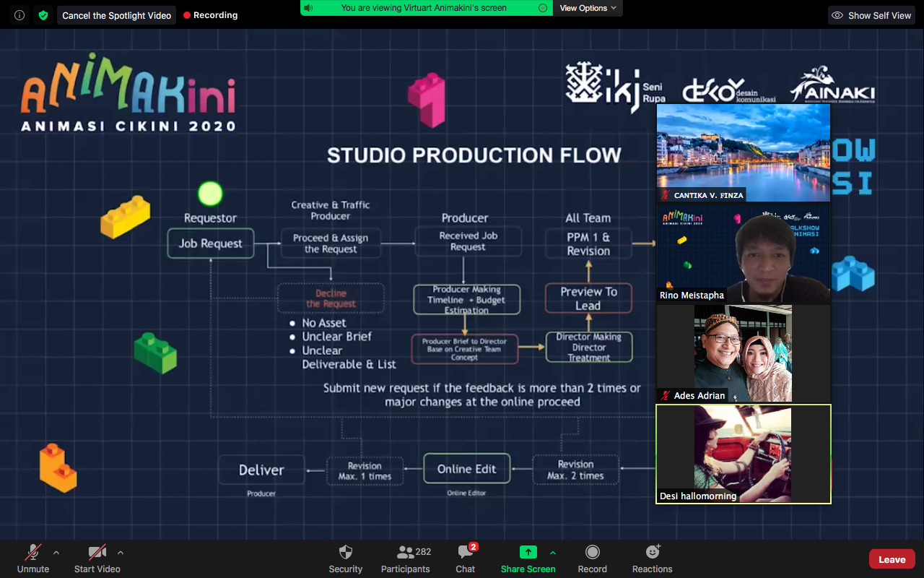924x578 pixels.
Task: Click the "No Asset" bullet text
Action: point(324,323)
